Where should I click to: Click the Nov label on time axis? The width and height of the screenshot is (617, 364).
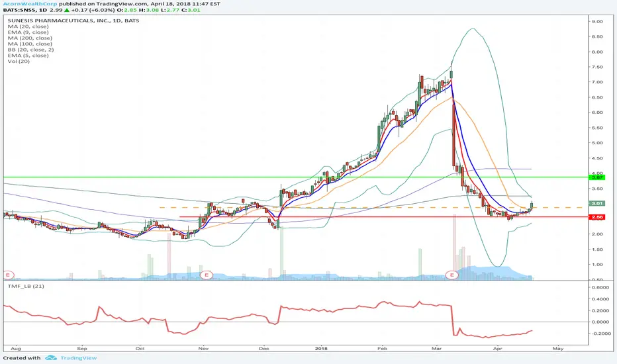[203, 348]
